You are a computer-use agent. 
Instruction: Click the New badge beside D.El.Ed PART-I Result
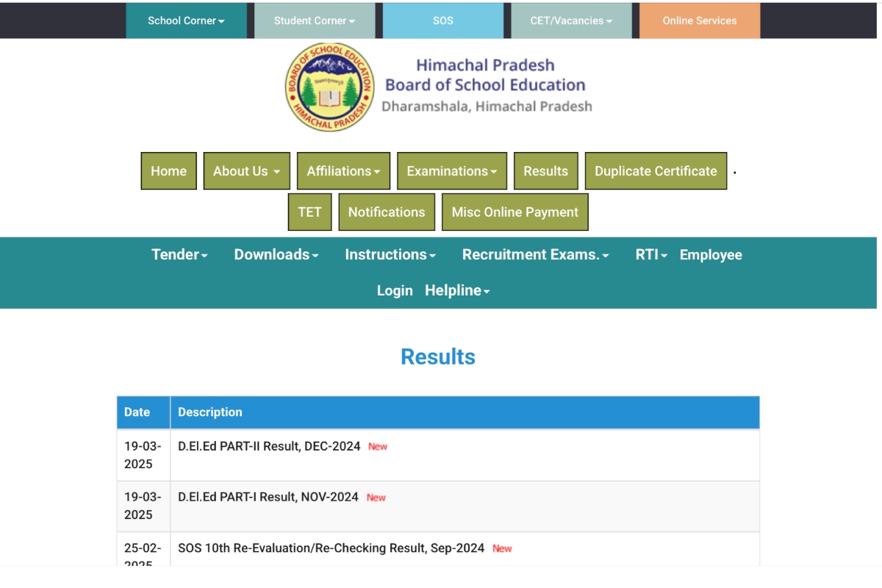376,498
